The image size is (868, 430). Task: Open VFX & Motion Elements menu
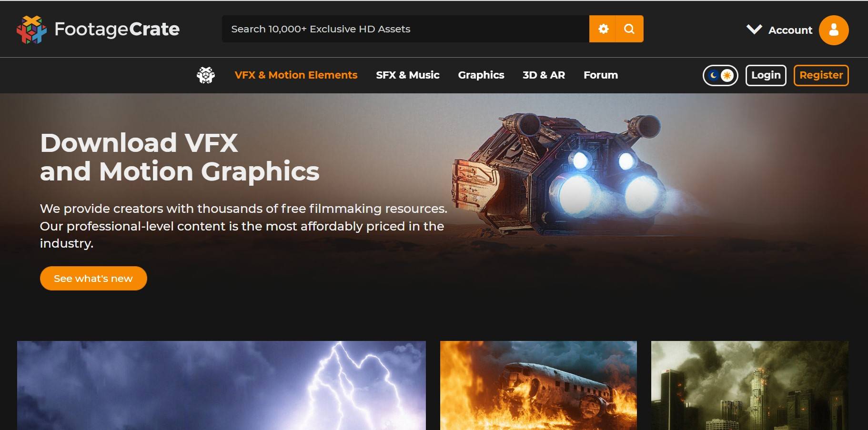click(x=296, y=75)
